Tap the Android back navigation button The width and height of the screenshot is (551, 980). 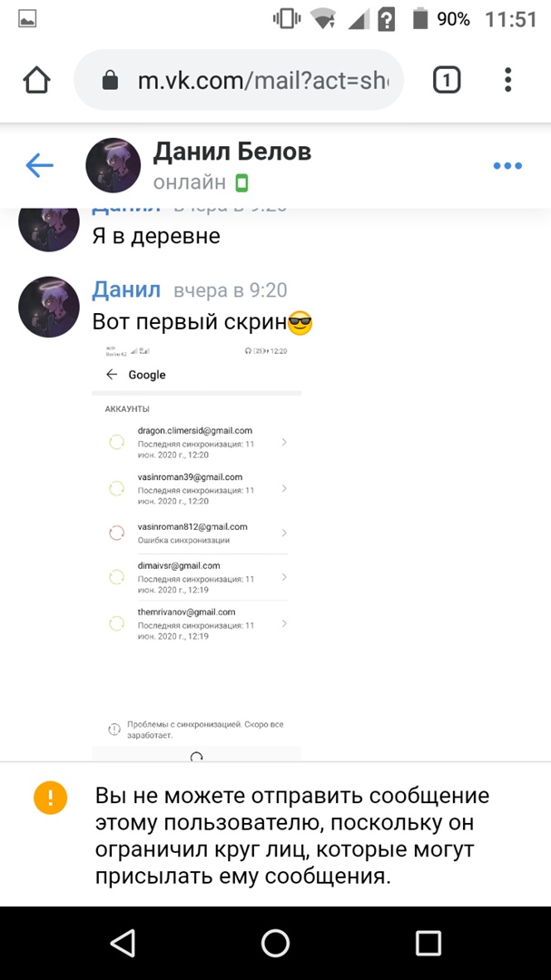coord(123,943)
